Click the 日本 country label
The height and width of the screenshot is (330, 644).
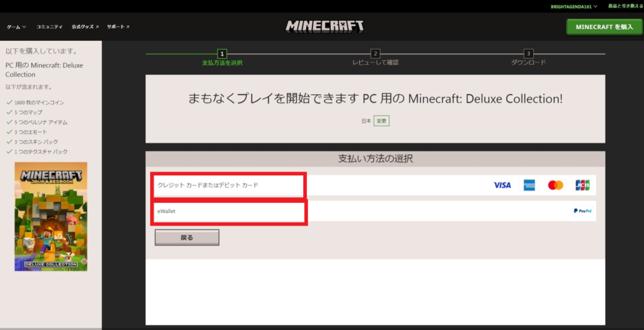tap(366, 121)
